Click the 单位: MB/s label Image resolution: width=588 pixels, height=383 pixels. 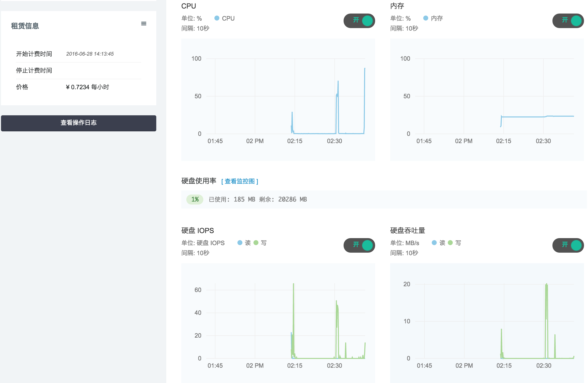(x=405, y=243)
